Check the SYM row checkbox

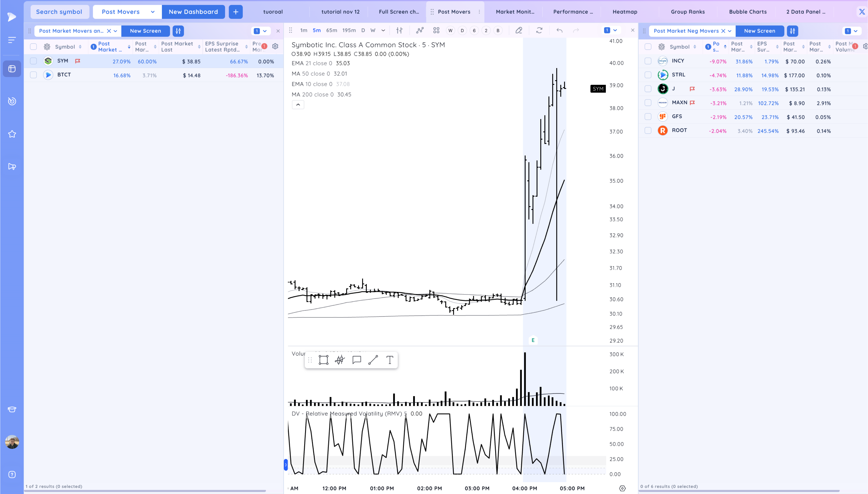(33, 61)
